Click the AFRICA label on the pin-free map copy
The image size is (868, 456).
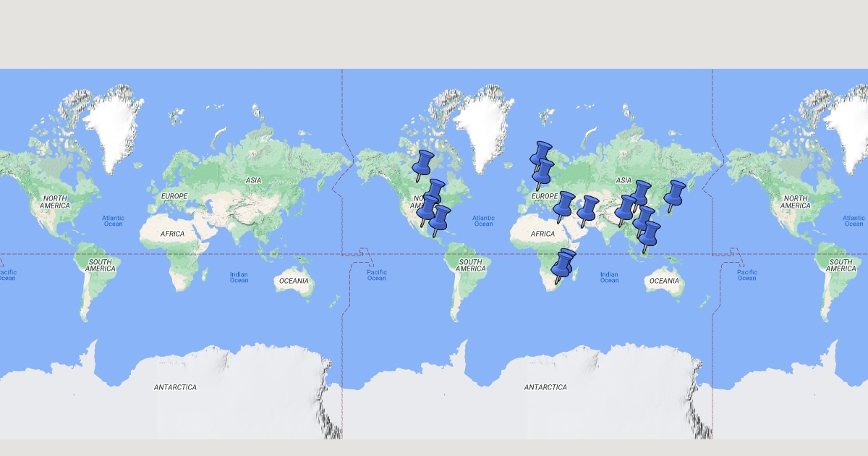tap(173, 234)
